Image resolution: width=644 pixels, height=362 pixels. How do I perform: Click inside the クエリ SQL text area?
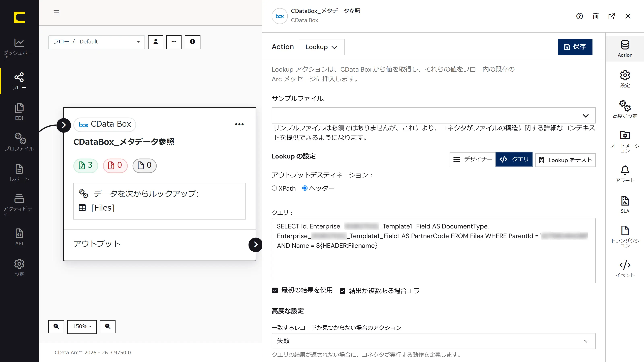click(433, 250)
